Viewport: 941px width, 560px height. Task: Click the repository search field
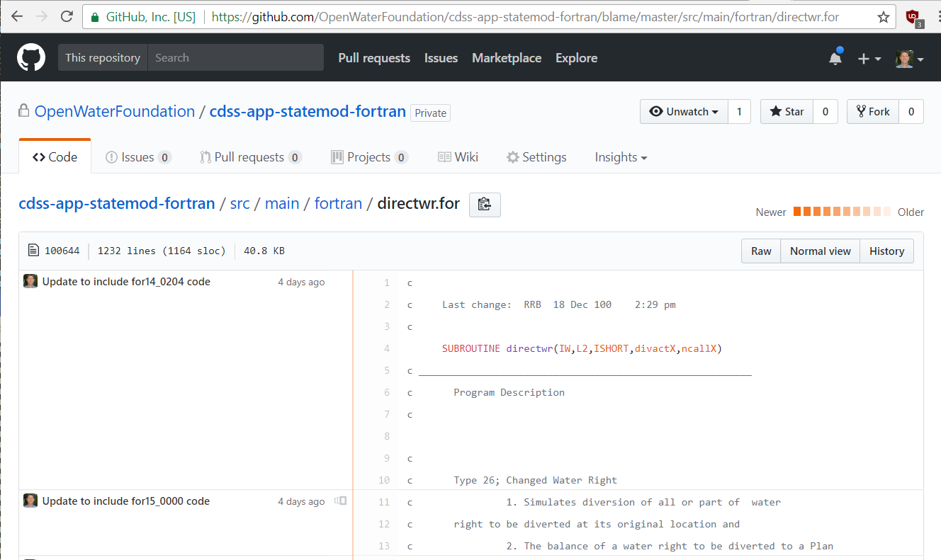[235, 58]
